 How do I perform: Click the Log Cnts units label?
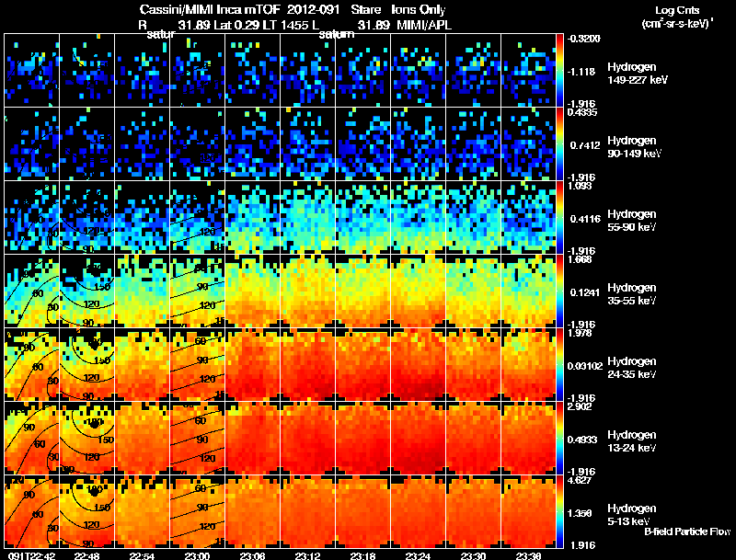(677, 17)
